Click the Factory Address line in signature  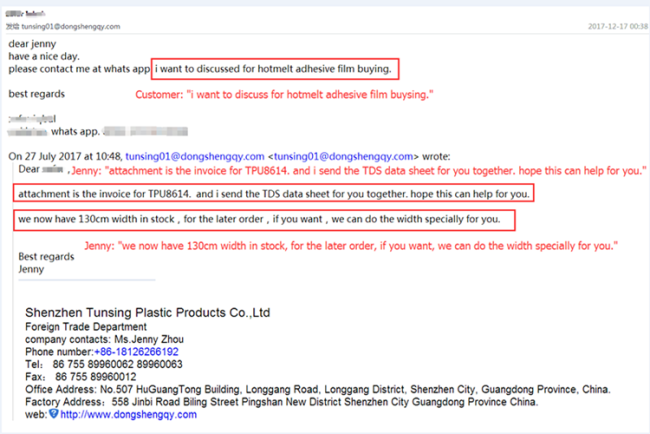280,402
